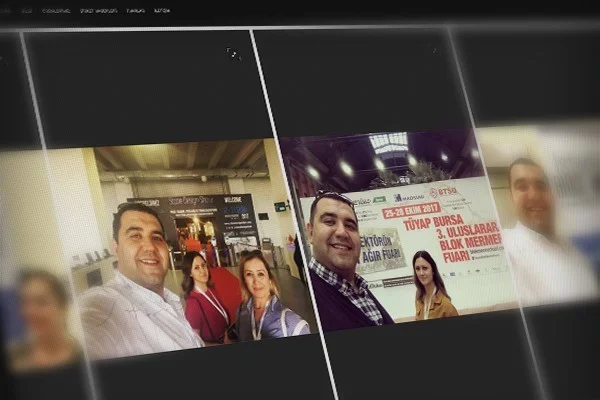Open the last item in the top navigation

(162, 11)
